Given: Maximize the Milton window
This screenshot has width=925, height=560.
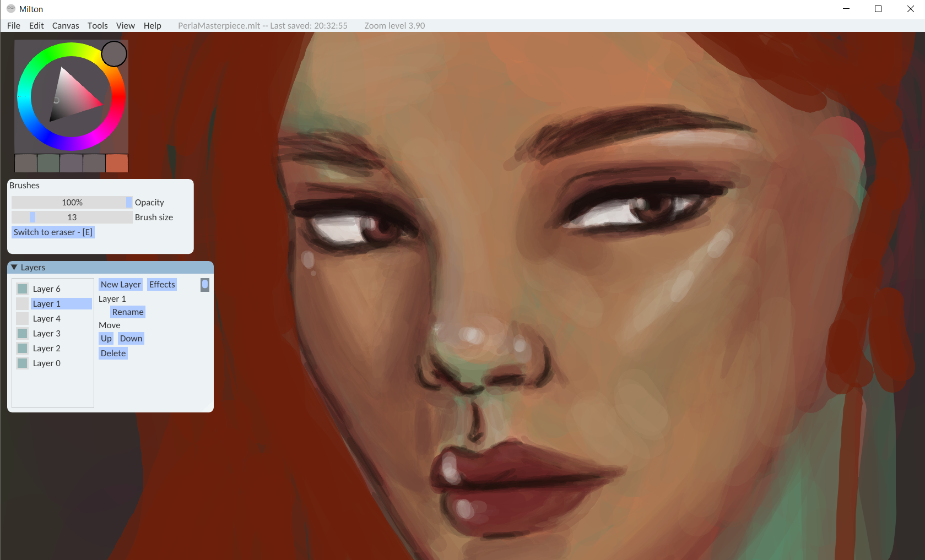Looking at the screenshot, I should [878, 9].
